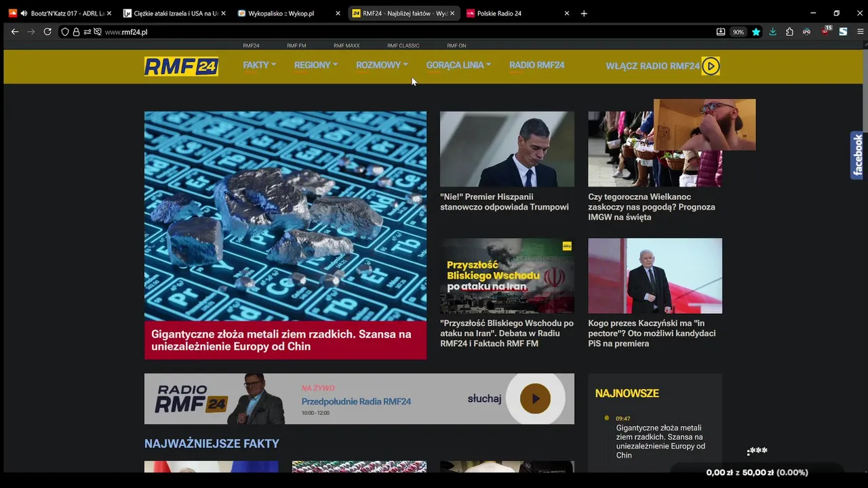
Task: Switch to Ciężkie ataki Izraela i USA tab
Action: [174, 14]
